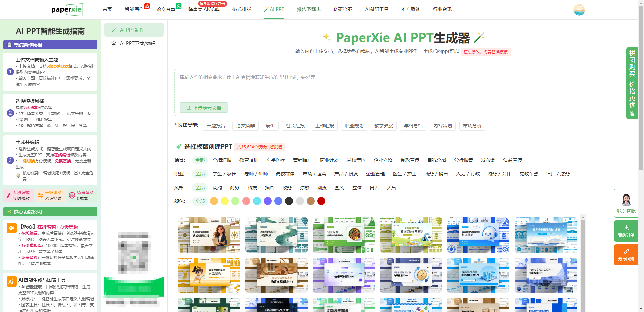The image size is (644, 312).
Task: Click 上传参考文档 upload button
Action: pos(204,108)
